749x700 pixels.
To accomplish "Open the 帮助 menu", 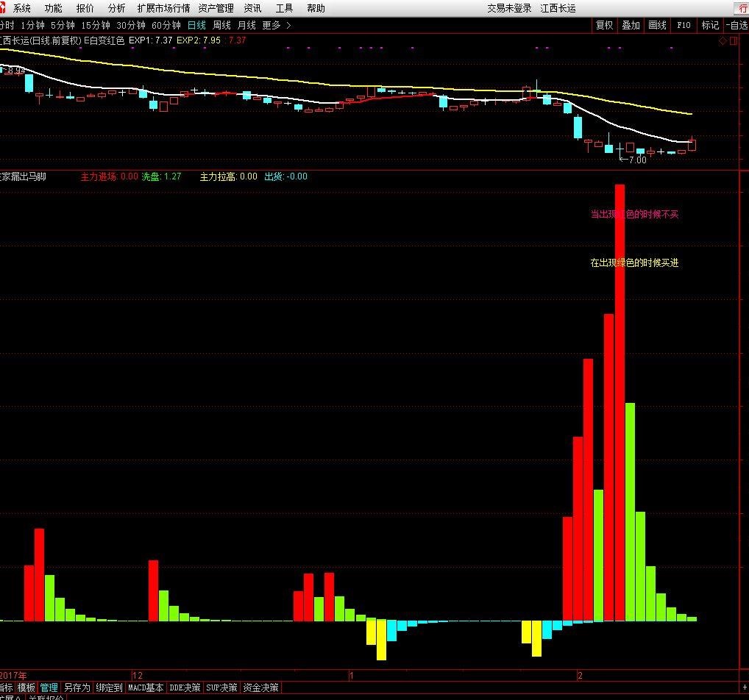I will [316, 8].
